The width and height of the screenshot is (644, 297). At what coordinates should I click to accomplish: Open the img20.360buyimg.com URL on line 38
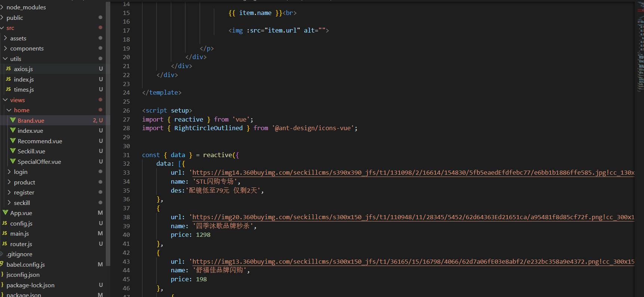[413, 217]
